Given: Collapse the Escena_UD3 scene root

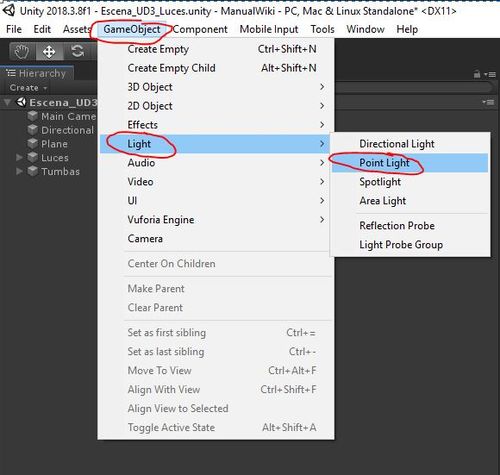Looking at the screenshot, I should 7,102.
